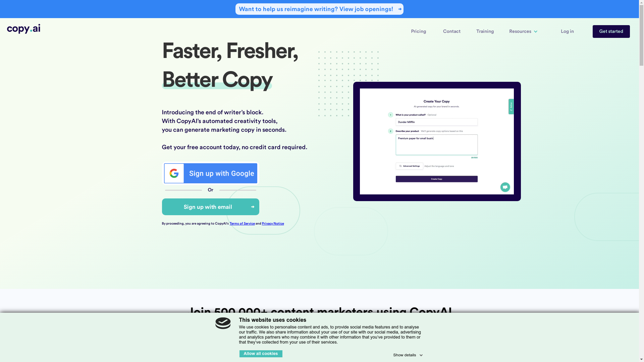The height and width of the screenshot is (362, 644).
Task: Click the Terms of Service link
Action: 242,223
